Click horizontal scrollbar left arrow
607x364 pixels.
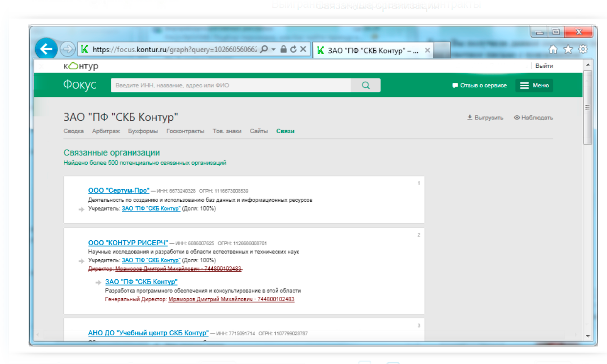38,335
